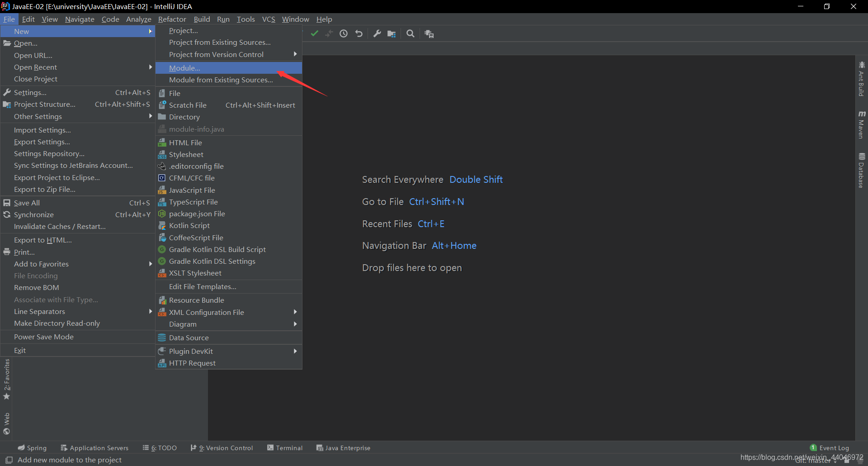
Task: Click Synchronize in File menu
Action: coord(78,214)
